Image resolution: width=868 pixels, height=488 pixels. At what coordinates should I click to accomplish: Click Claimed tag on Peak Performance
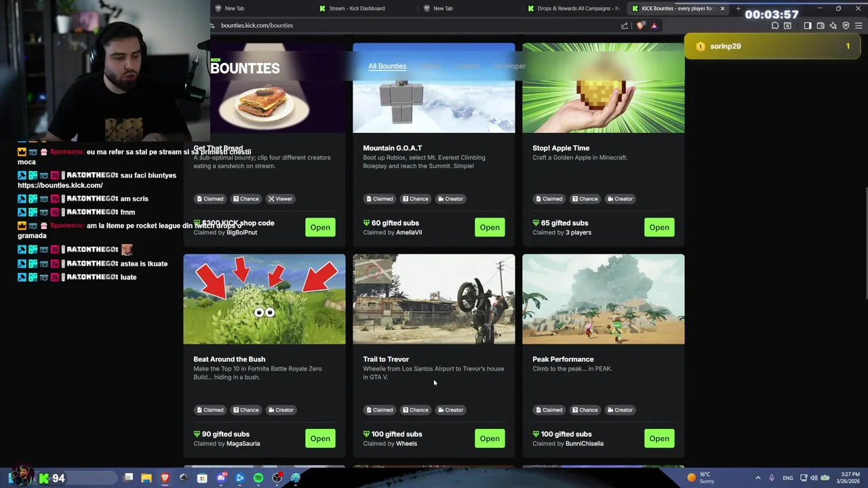point(549,409)
